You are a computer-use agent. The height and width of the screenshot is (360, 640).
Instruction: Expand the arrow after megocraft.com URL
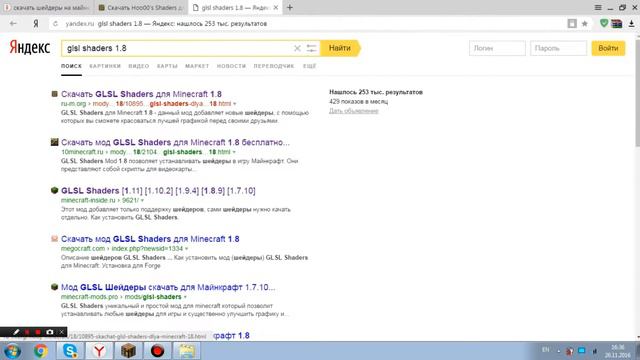(x=187, y=249)
